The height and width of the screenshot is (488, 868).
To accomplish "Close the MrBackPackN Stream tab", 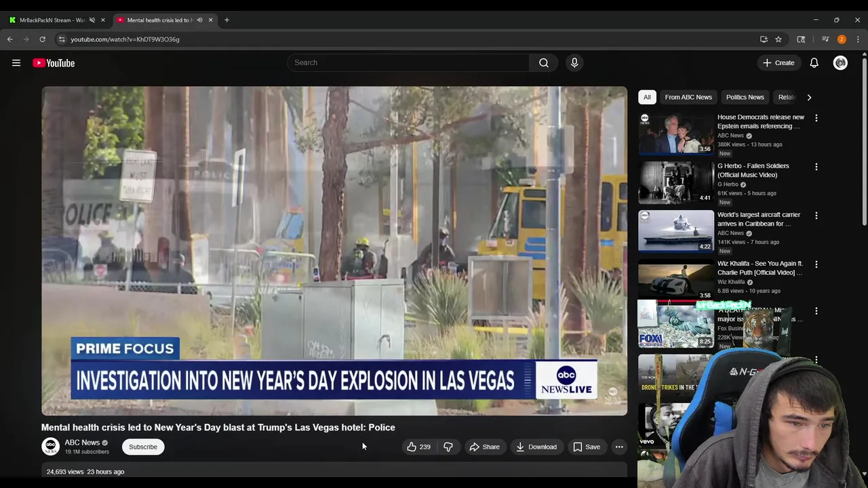I will pos(102,20).
